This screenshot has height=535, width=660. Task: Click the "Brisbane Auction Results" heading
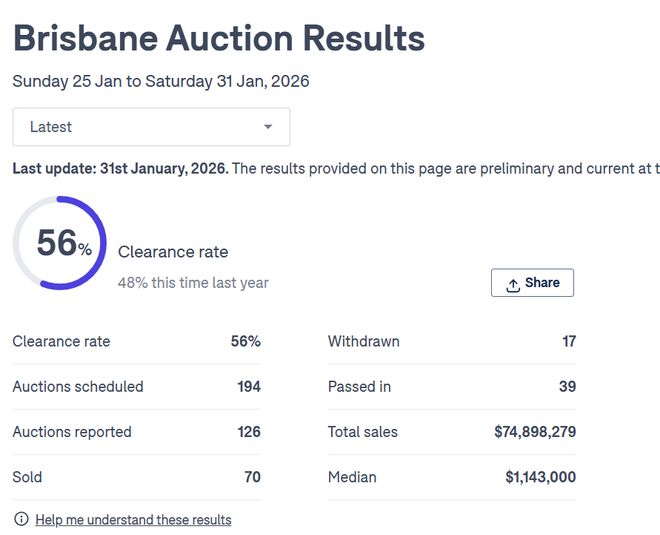(219, 38)
